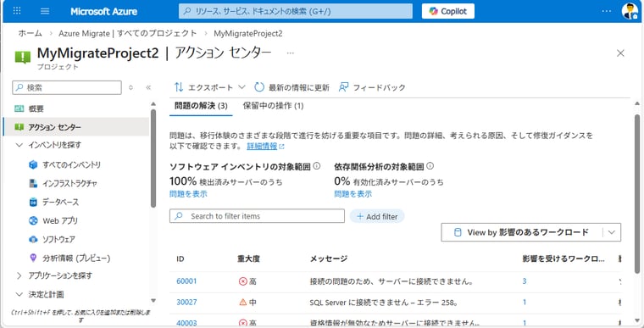Switch to 問題の解決 (3) tab
The height and width of the screenshot is (328, 644).
(201, 106)
